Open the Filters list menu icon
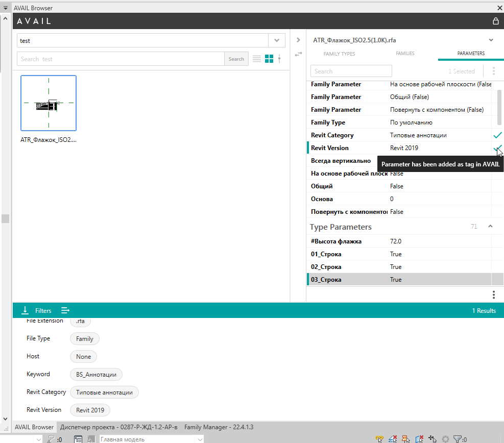This screenshot has height=443, width=504. pyautogui.click(x=65, y=310)
